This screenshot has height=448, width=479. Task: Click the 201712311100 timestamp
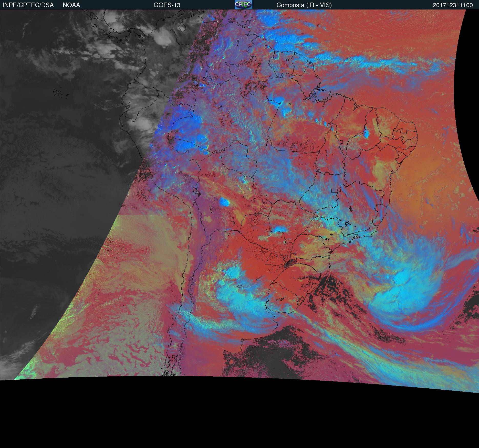(453, 5)
